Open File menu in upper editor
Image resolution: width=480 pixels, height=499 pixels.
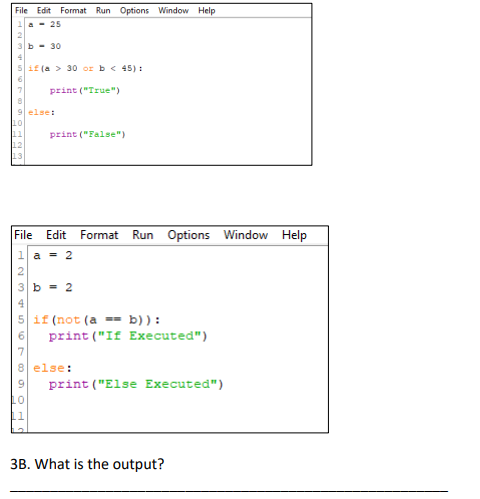(21, 11)
